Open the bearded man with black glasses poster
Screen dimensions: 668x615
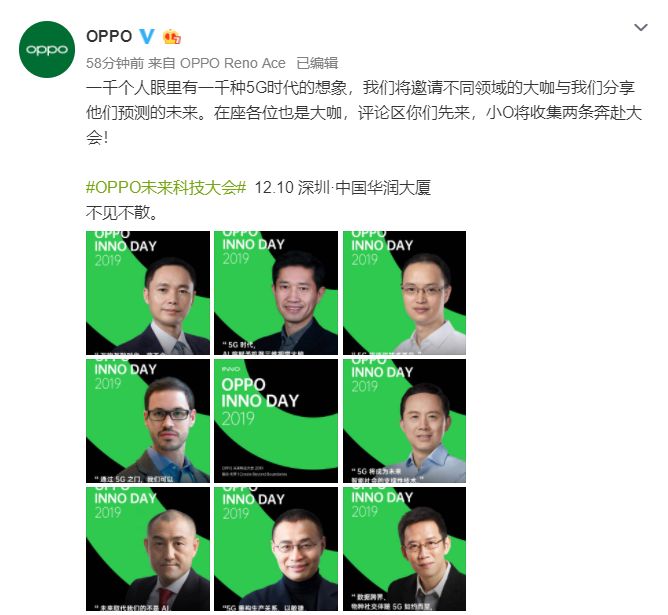pos(148,421)
